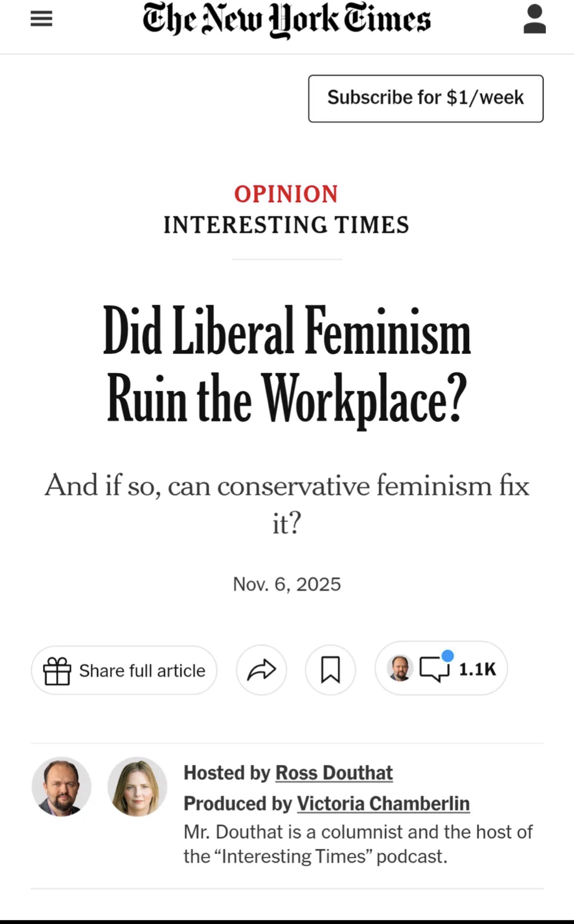Click the 1.1K comments count
The width and height of the screenshot is (574, 924).
[477, 669]
